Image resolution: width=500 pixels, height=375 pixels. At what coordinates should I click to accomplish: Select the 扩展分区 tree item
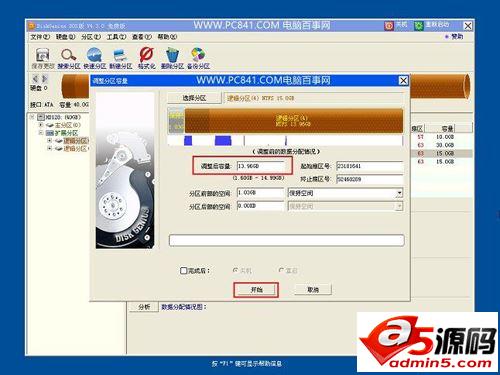[x=66, y=133]
